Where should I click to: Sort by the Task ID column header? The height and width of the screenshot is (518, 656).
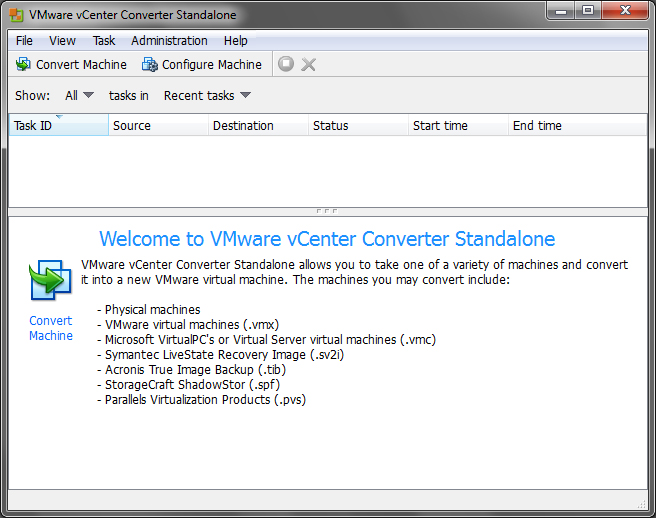pos(59,126)
